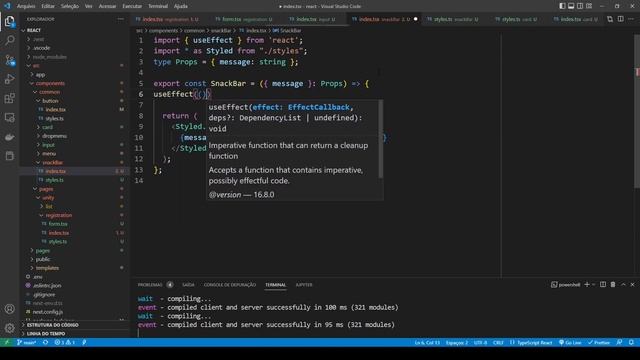Click the remote window indicator in status bar

point(7,342)
